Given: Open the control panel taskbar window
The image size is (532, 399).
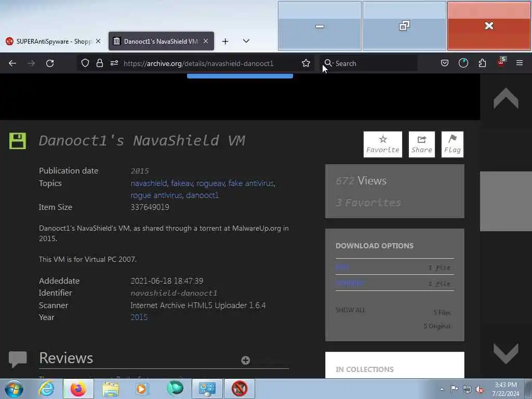Looking at the screenshot, I should pyautogui.click(x=207, y=389).
